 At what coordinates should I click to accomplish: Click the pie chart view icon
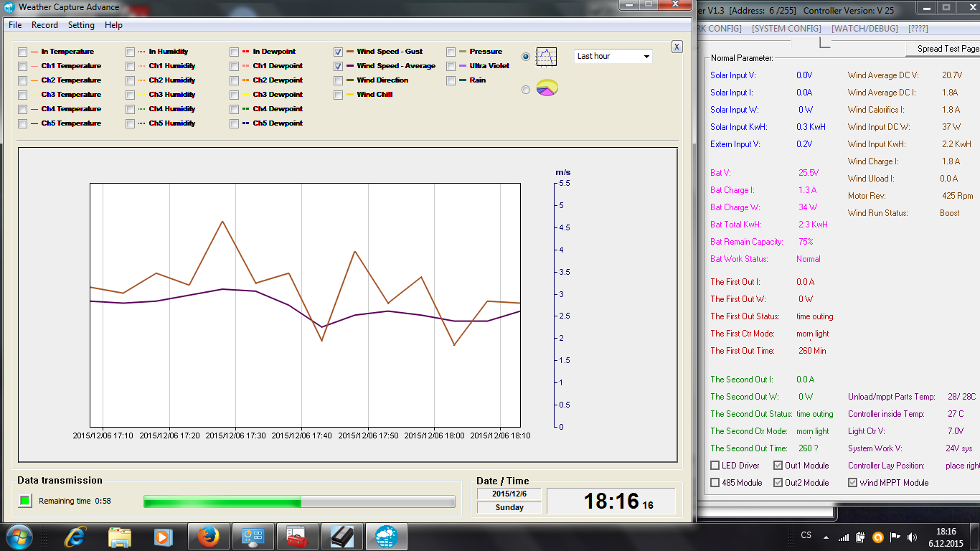tap(547, 89)
